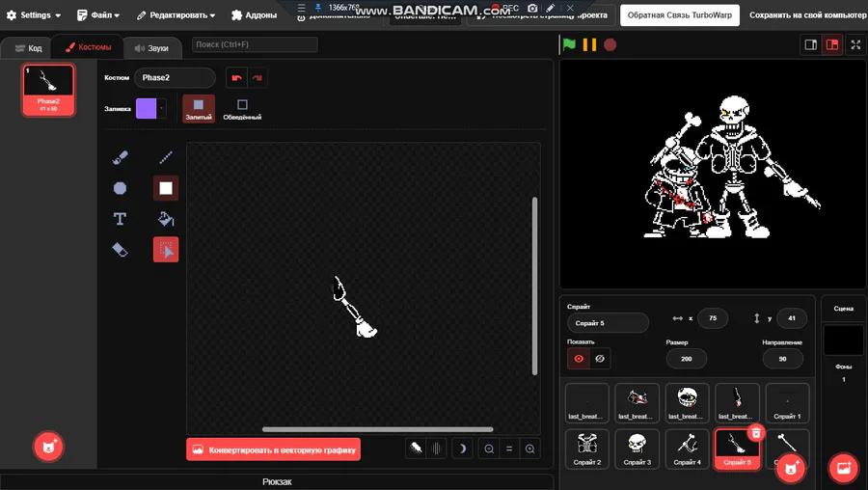
Task: Select the Circle tool
Action: (120, 188)
